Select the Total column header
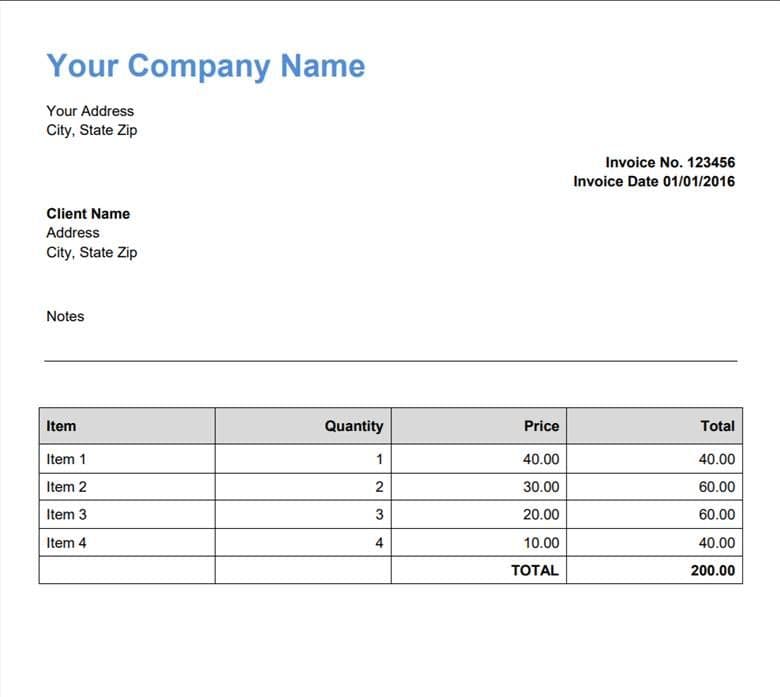The width and height of the screenshot is (780, 697). click(717, 426)
